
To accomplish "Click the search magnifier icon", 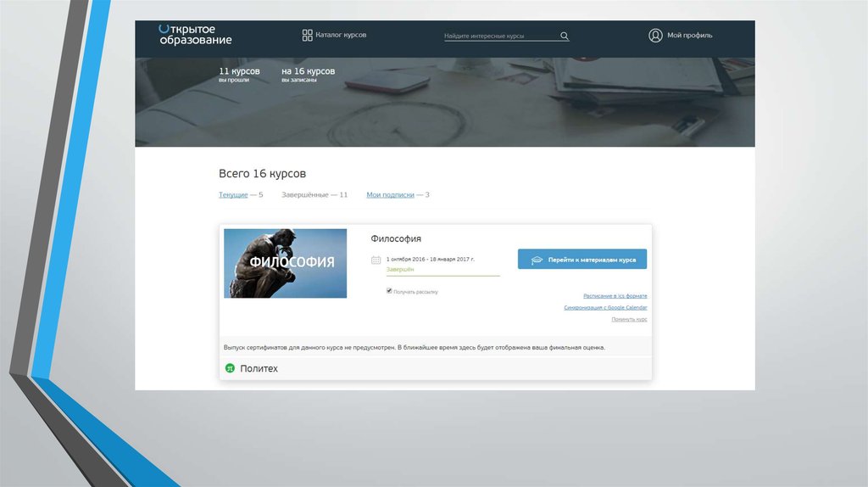I will (x=565, y=36).
